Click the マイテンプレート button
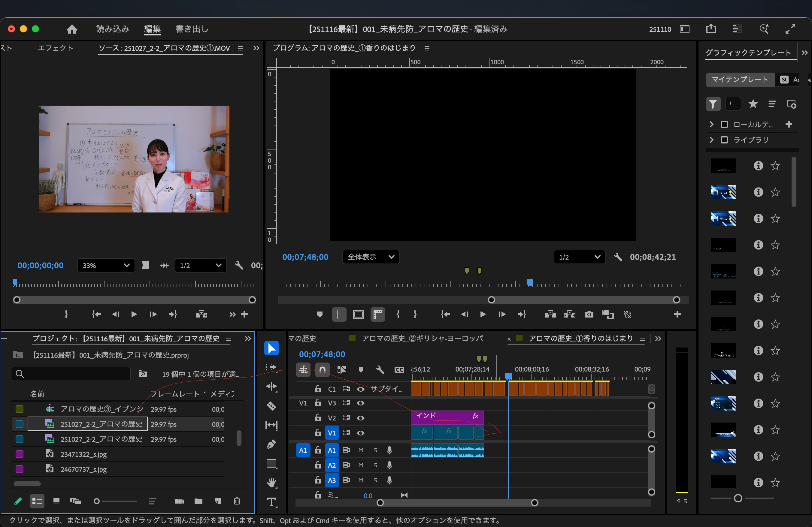The width and height of the screenshot is (812, 527). (x=739, y=80)
